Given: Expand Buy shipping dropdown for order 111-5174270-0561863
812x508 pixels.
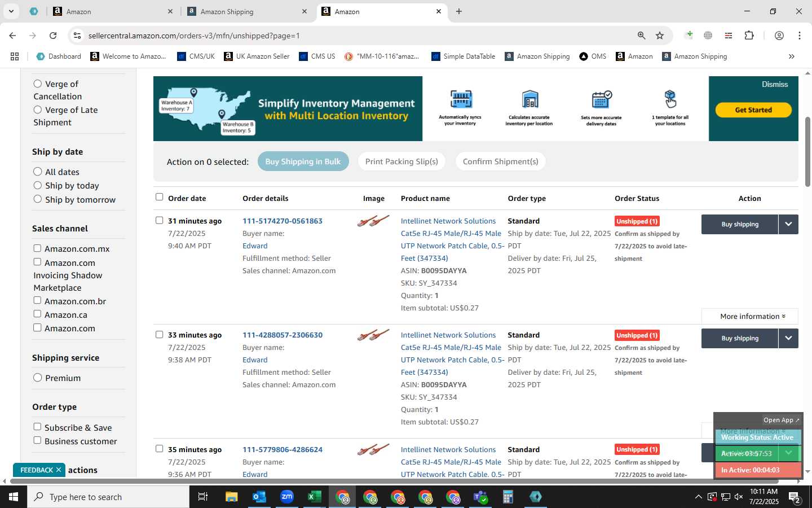Looking at the screenshot, I should pyautogui.click(x=788, y=224).
